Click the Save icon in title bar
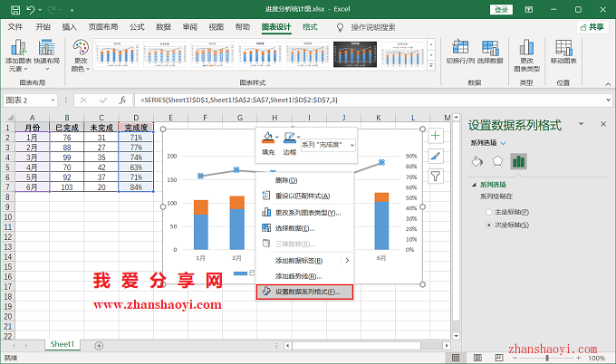 coord(14,10)
